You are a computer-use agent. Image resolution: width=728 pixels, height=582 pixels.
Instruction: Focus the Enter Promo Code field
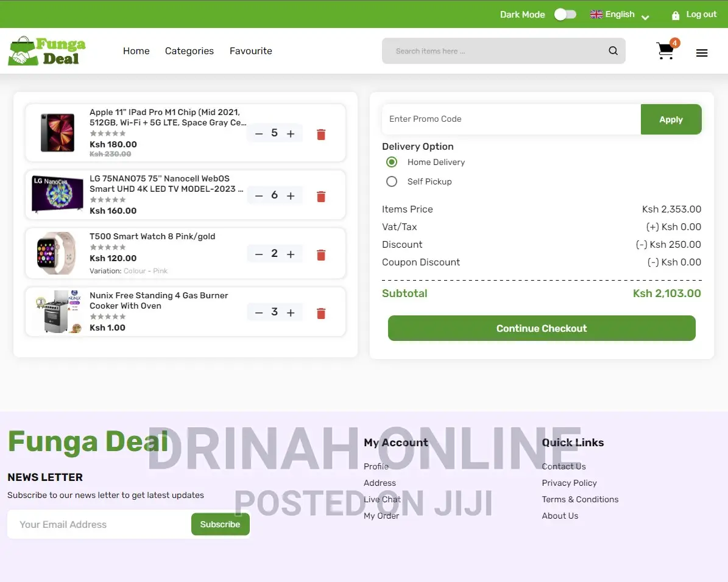click(511, 119)
